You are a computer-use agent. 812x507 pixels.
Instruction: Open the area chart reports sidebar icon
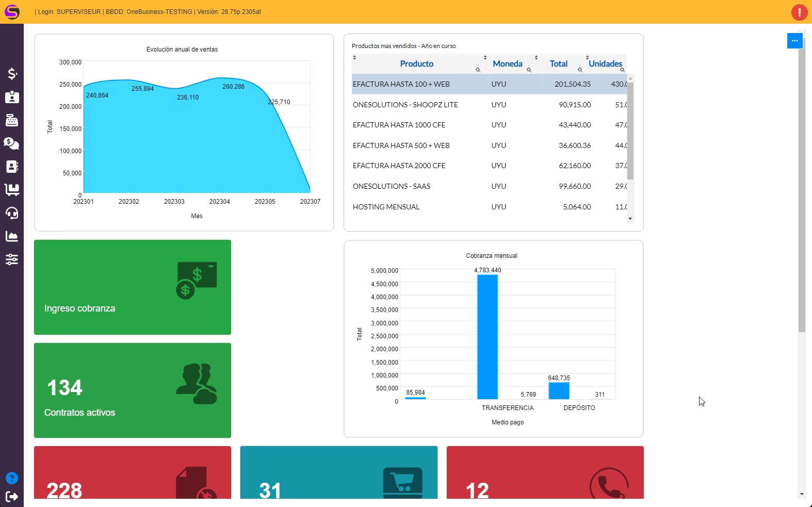pos(12,236)
